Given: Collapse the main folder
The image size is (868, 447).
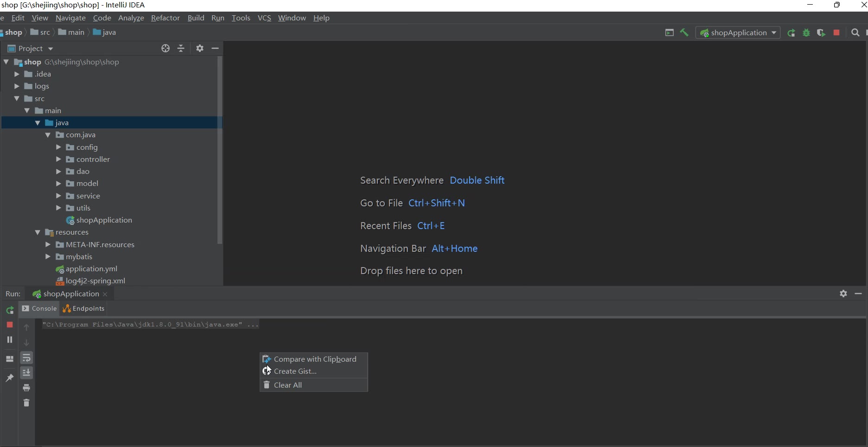Looking at the screenshot, I should coord(27,110).
